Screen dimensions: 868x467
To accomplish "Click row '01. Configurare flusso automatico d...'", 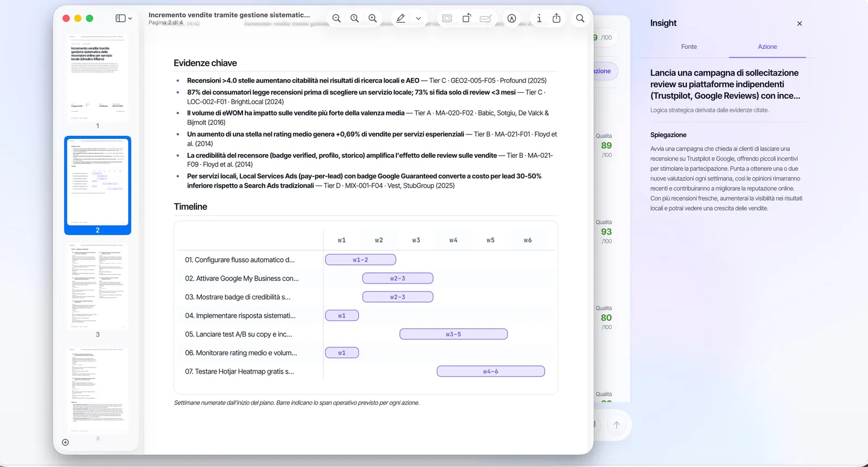I will (240, 260).
